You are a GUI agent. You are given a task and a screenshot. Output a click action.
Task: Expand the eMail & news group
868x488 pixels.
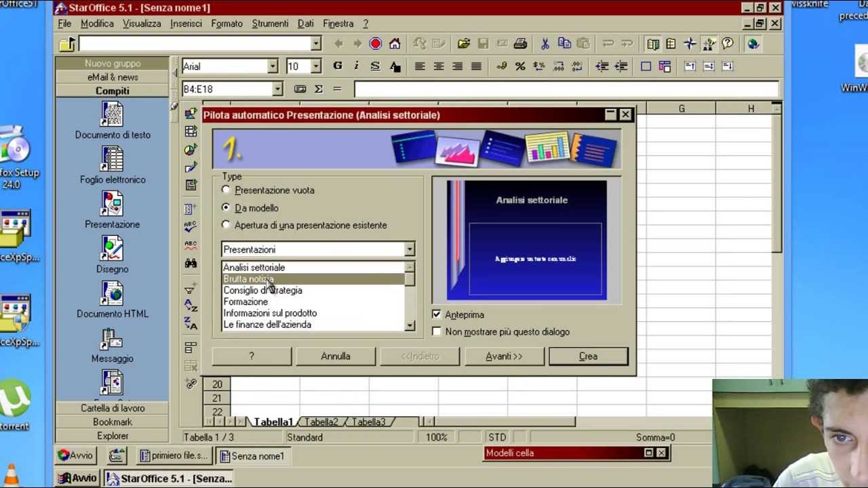(x=113, y=77)
